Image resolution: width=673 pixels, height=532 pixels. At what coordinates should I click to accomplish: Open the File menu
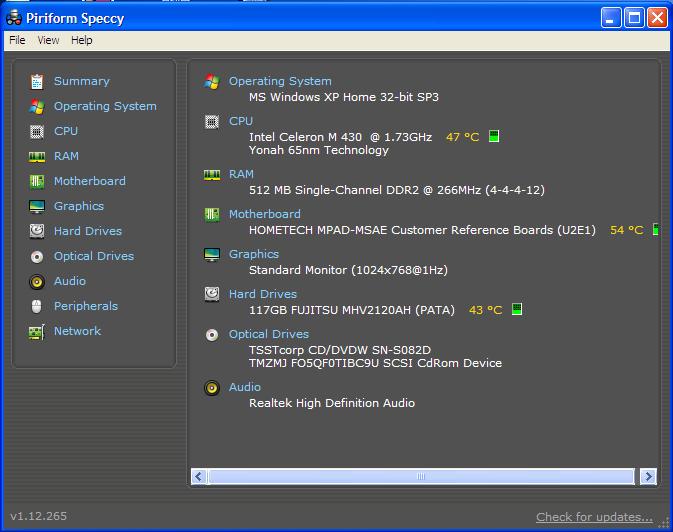(17, 40)
